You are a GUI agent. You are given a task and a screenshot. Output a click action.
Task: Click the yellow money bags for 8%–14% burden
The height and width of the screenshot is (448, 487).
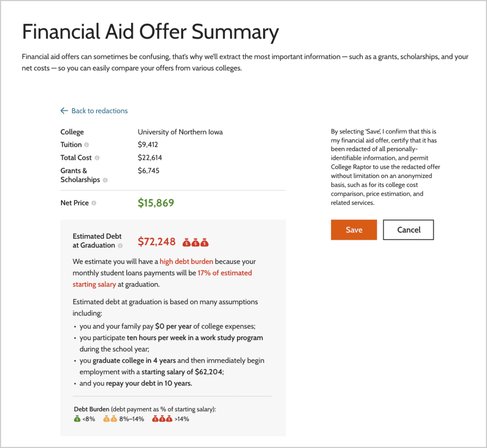[x=110, y=419]
